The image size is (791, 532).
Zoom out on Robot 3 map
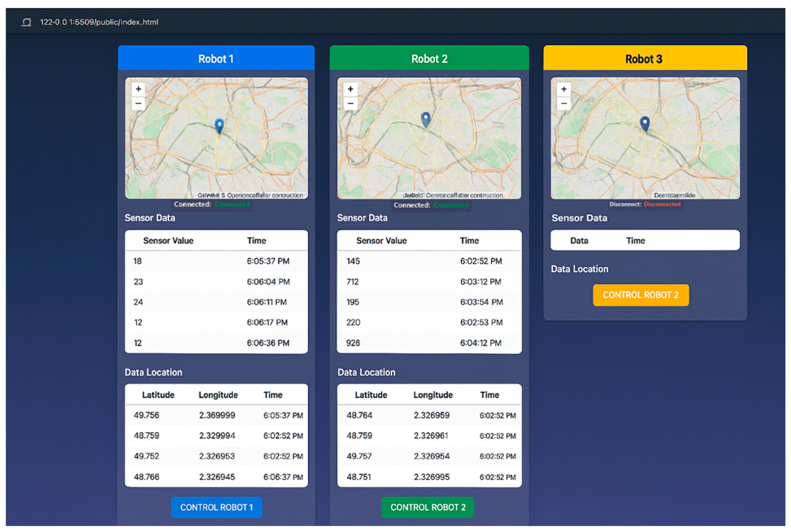pos(564,103)
